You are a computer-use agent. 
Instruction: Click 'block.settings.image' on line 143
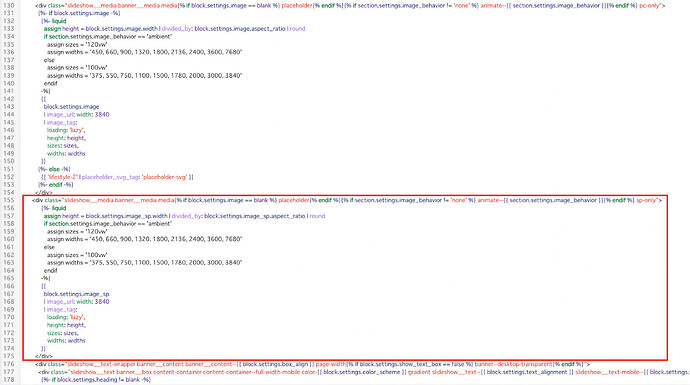(x=71, y=106)
